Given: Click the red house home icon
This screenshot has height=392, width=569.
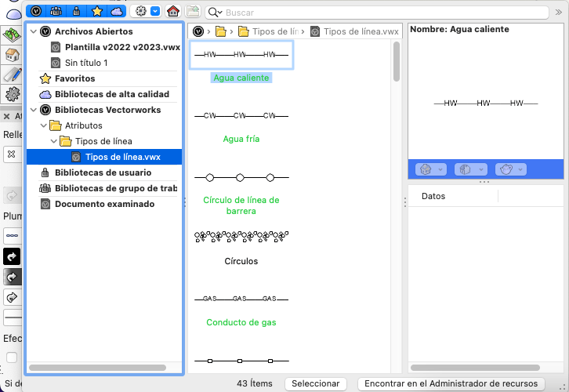Looking at the screenshot, I should 173,12.
